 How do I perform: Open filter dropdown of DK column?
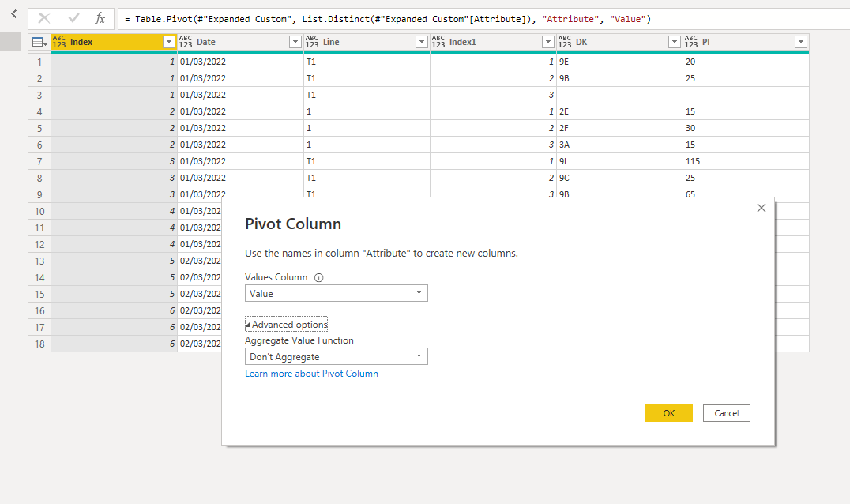tap(674, 42)
